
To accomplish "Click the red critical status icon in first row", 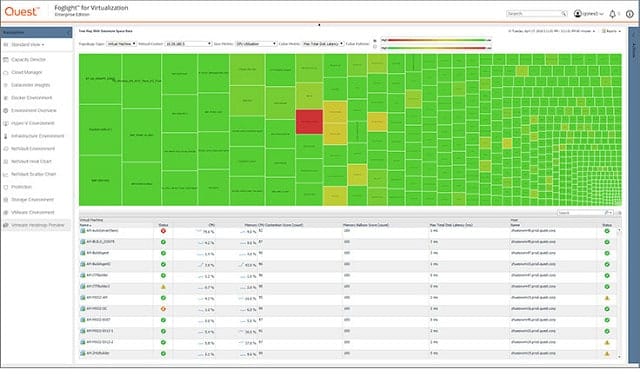I will pos(163,231).
